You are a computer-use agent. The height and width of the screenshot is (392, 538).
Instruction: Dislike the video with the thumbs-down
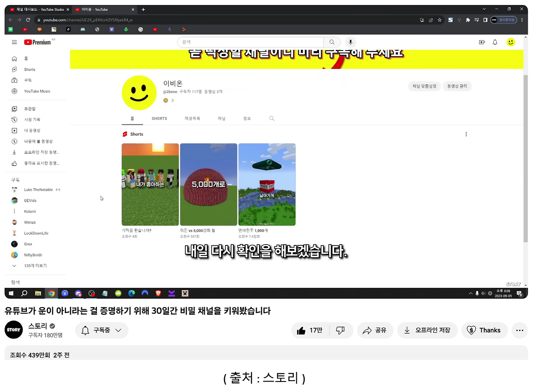(340, 330)
